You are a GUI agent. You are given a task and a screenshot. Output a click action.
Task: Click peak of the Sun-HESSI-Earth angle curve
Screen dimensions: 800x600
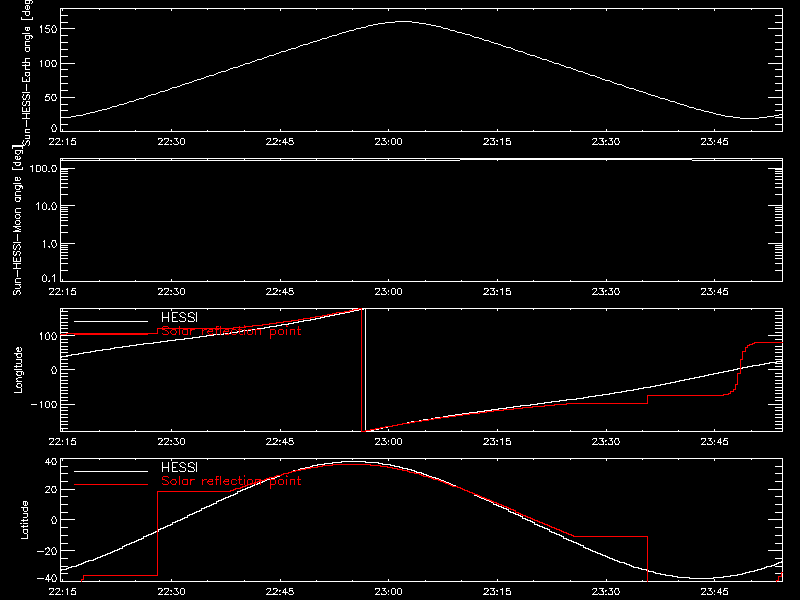(x=403, y=21)
